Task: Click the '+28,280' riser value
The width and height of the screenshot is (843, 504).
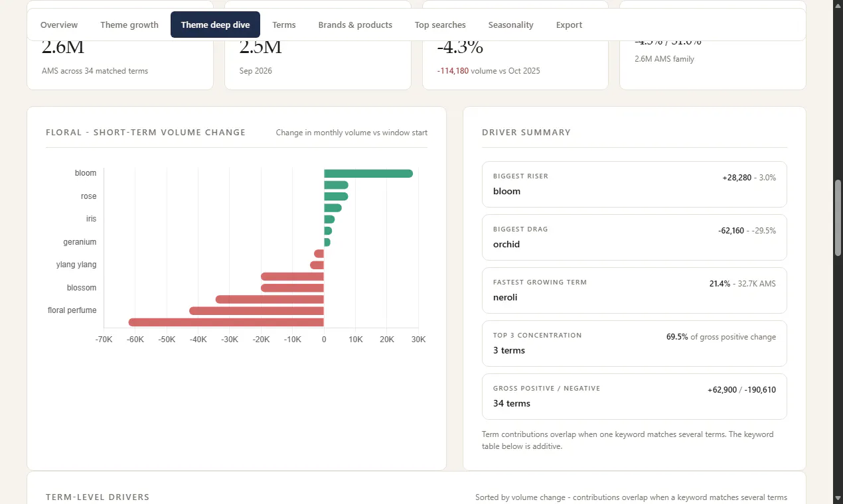Action: pyautogui.click(x=737, y=178)
